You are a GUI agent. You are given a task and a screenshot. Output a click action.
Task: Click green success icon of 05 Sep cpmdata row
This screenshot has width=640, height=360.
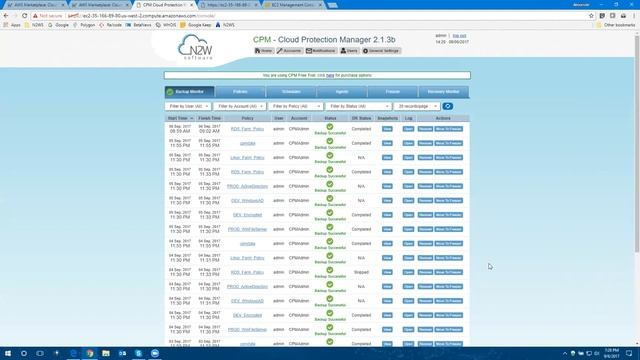click(330, 141)
